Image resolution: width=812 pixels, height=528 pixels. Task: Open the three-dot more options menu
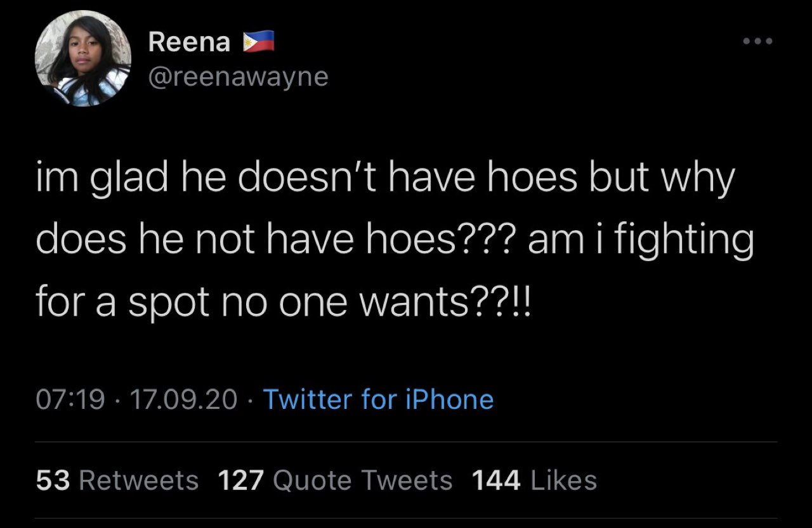[x=758, y=42]
